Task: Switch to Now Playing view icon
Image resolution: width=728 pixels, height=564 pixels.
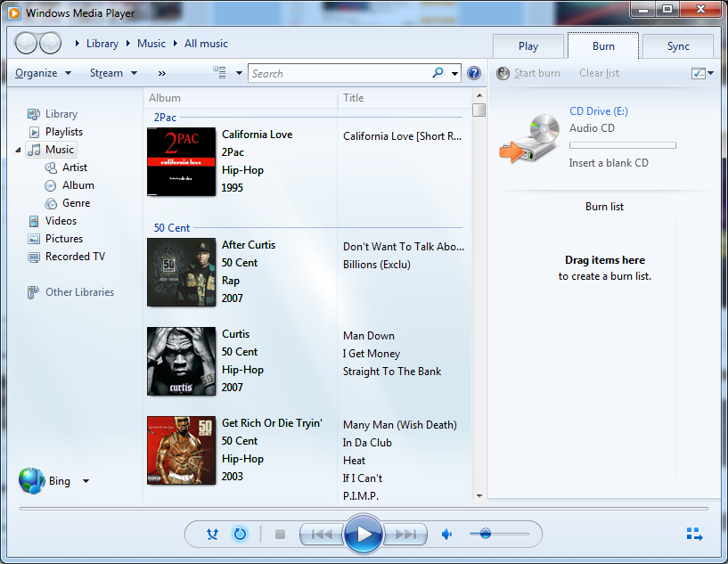Action: point(694,534)
